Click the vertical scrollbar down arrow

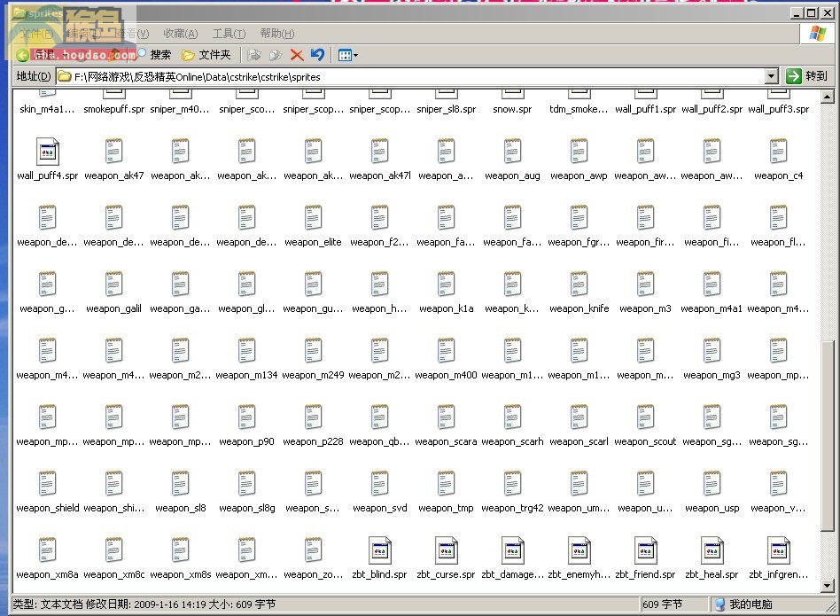(x=827, y=586)
